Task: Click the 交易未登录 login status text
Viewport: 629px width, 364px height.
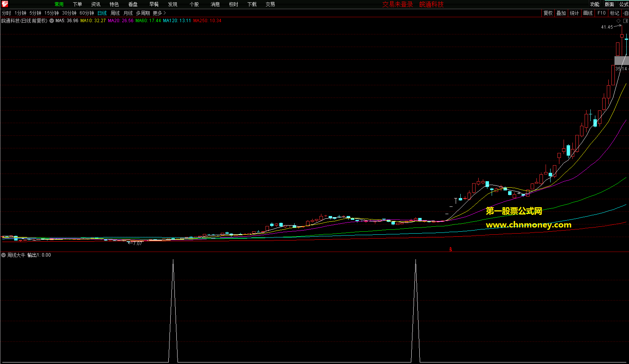Action: tap(398, 4)
